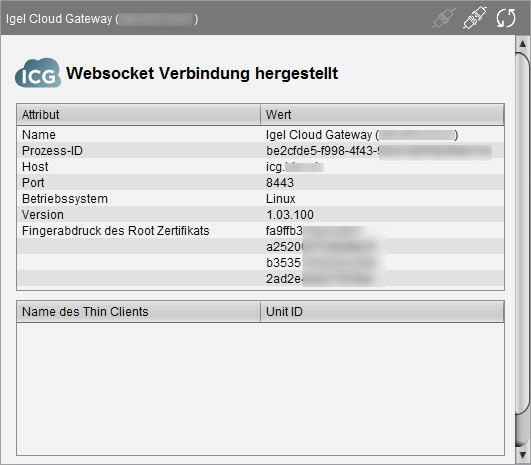This screenshot has width=531, height=465.
Task: Click the 'Unit ID' column header
Action: click(x=382, y=312)
